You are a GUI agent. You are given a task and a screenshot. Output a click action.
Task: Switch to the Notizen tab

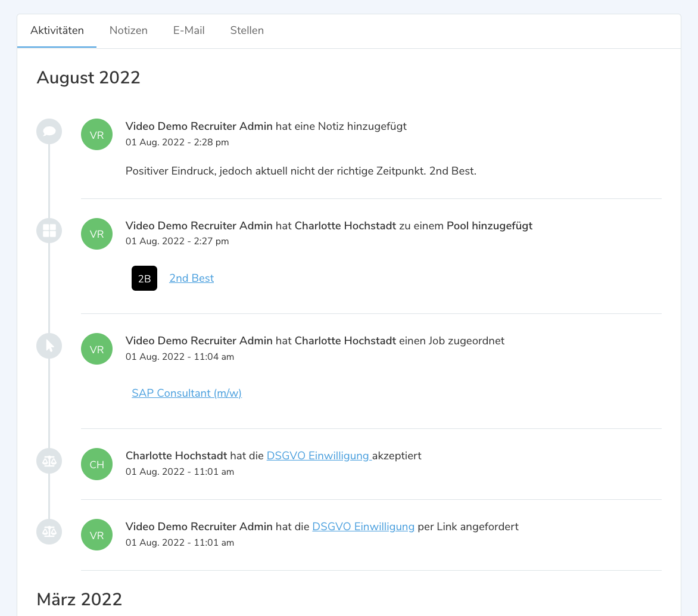coord(129,30)
